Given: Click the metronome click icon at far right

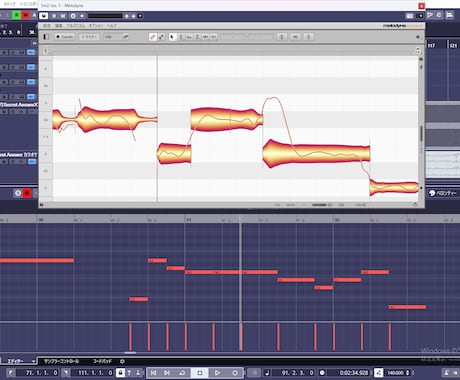Looking at the screenshot, I should (x=446, y=373).
